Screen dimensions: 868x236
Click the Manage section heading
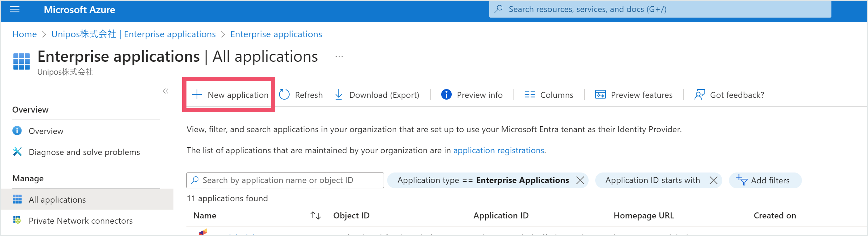coord(28,178)
